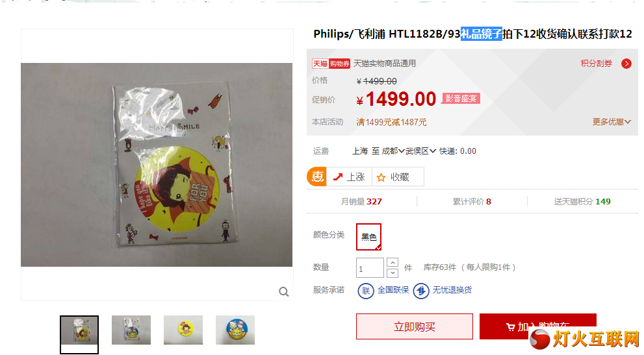Decrease quantity with the down arrow
Screen dimensions: 644x355
393,273
